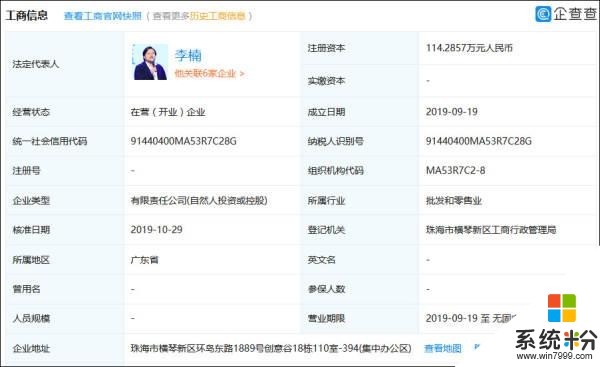The height and width of the screenshot is (367, 600).
Task: Select organization code MA53R7C2-8
Action: tap(455, 170)
